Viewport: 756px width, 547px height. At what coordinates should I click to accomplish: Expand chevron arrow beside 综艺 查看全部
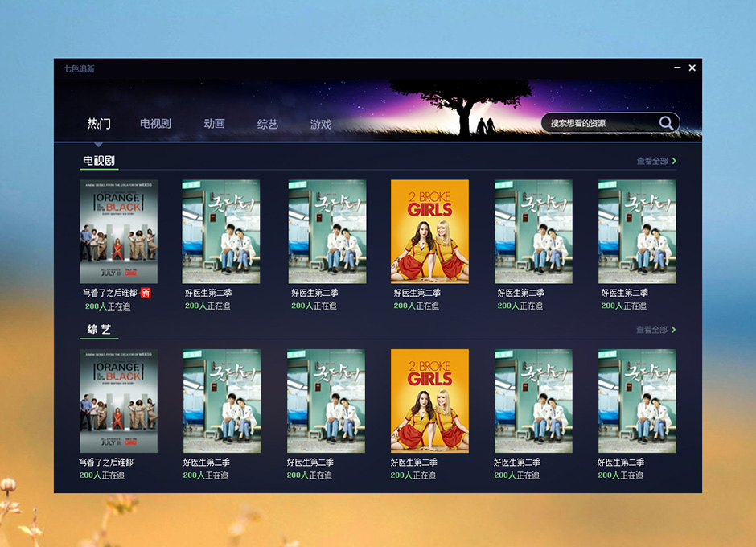(673, 330)
